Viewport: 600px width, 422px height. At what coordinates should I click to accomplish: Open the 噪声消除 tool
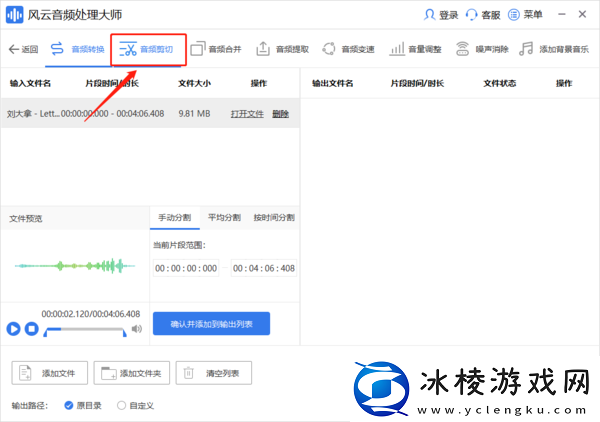(482, 49)
